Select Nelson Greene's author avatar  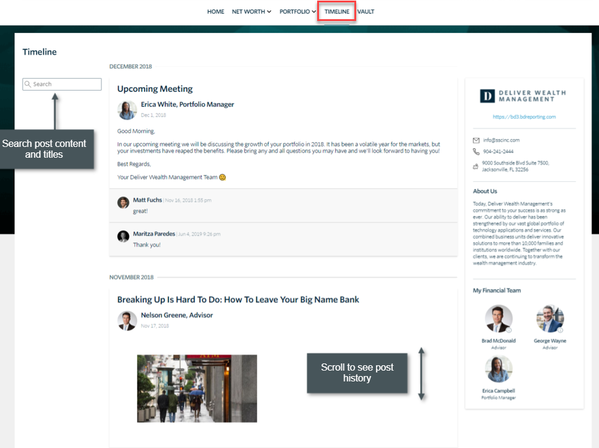click(127, 321)
